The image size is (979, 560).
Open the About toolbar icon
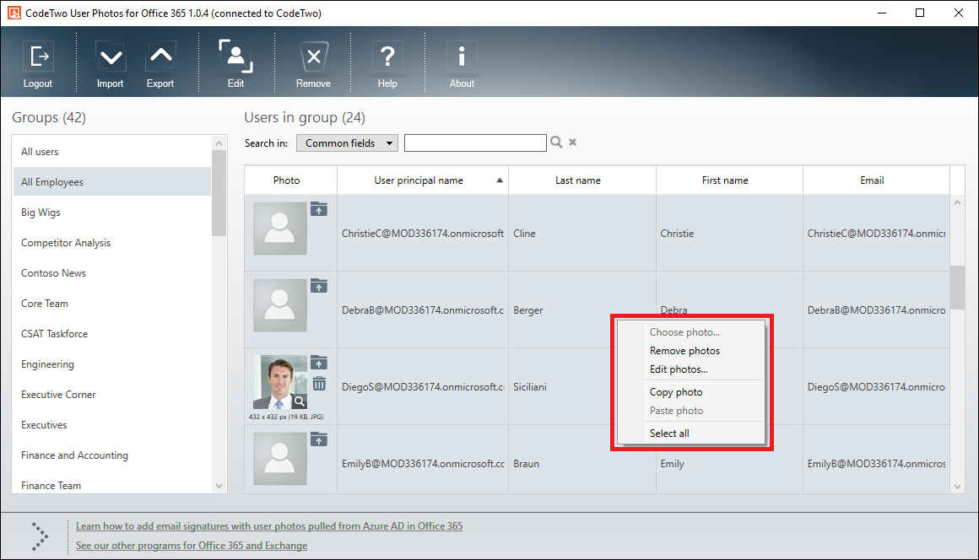462,63
